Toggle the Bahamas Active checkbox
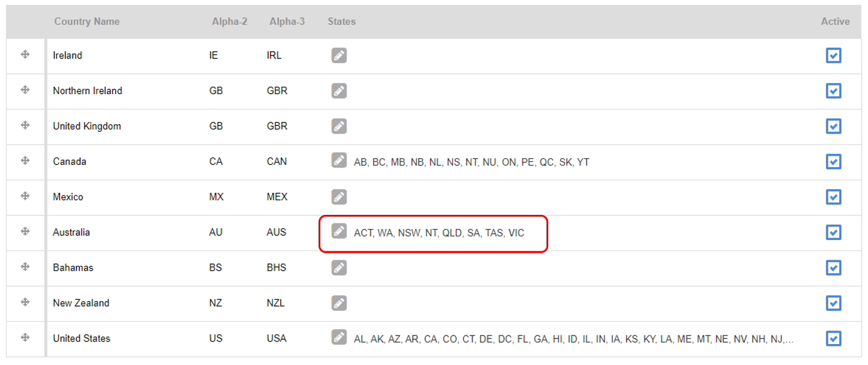This screenshot has height=365, width=868. [x=834, y=268]
